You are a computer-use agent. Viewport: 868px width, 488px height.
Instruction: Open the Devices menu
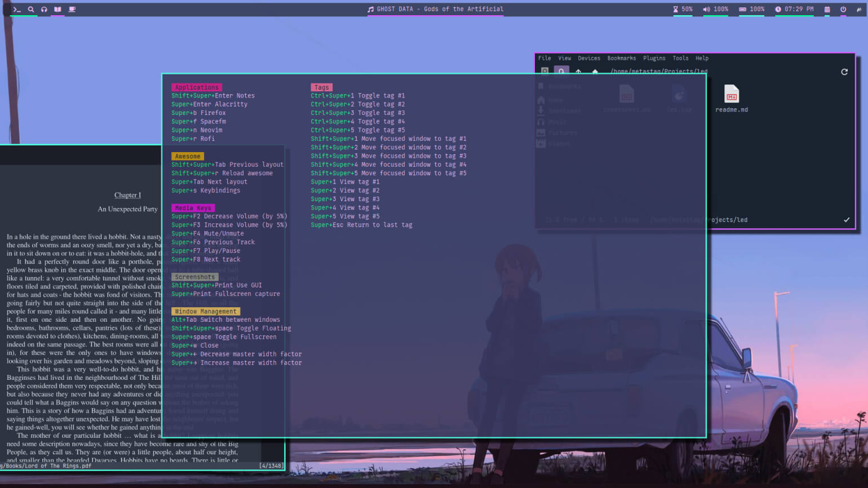[589, 58]
